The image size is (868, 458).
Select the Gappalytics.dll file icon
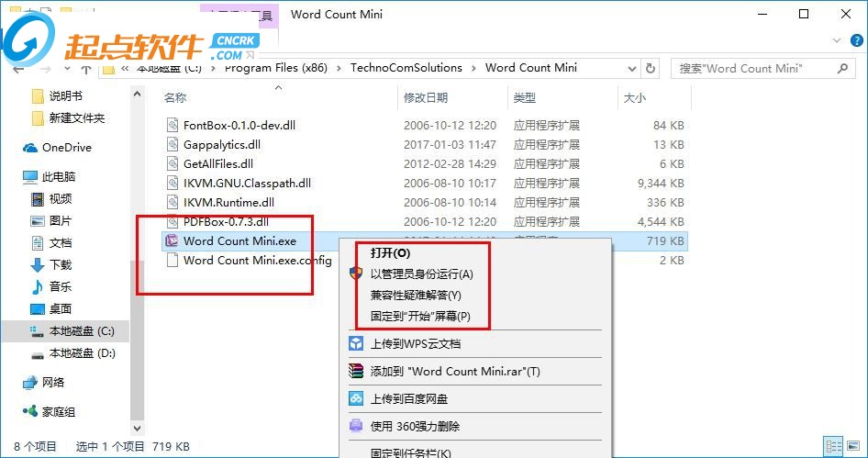(x=172, y=144)
